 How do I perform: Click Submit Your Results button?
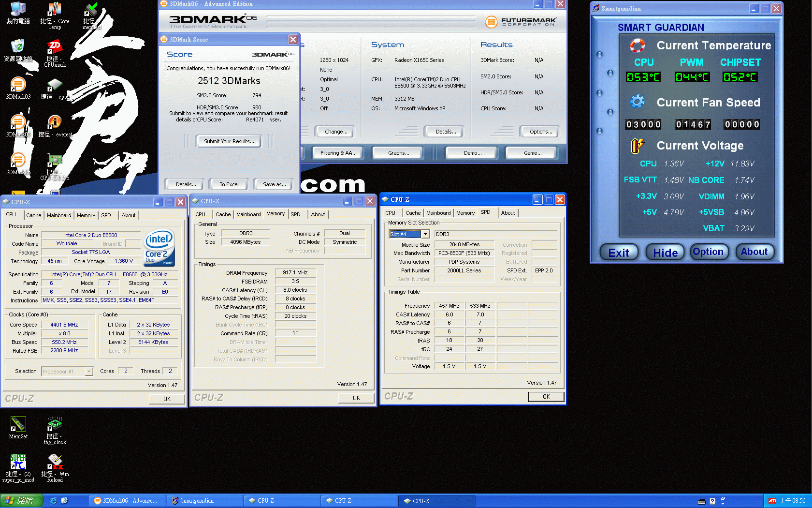point(229,141)
